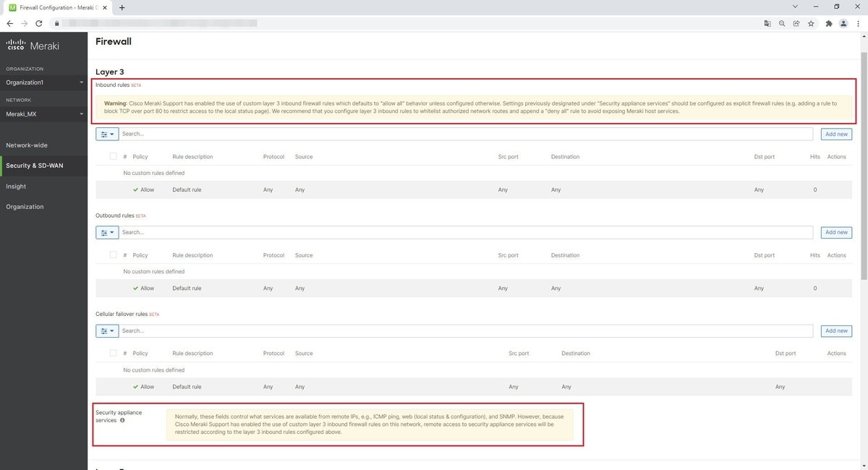Click the Security appliance services info icon
The width and height of the screenshot is (868, 470).
pos(122,420)
